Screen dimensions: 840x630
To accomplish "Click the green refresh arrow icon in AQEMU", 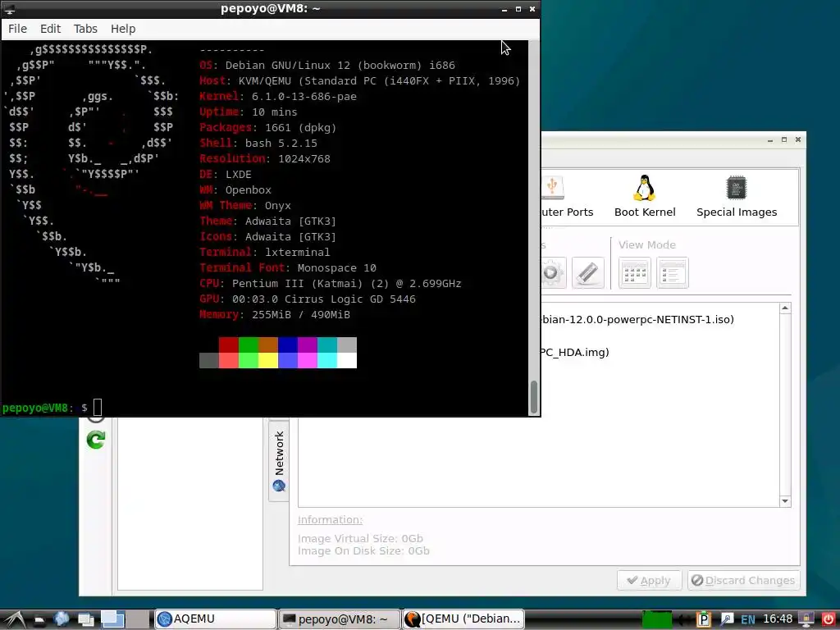I will [96, 441].
